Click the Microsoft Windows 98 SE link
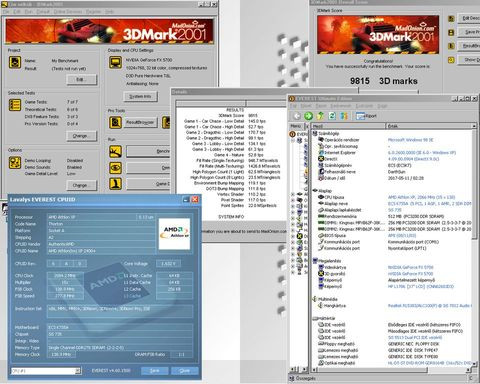The height and width of the screenshot is (384, 480). 410,140
